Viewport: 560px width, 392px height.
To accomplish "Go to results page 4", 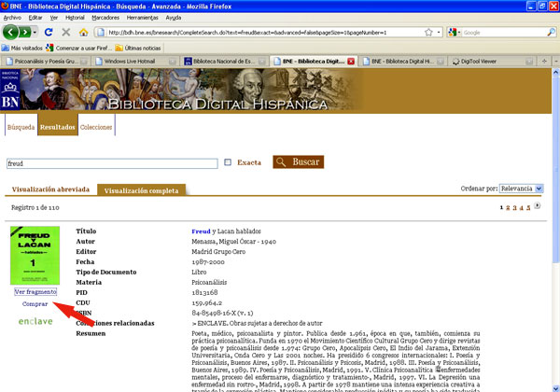I will [522, 208].
